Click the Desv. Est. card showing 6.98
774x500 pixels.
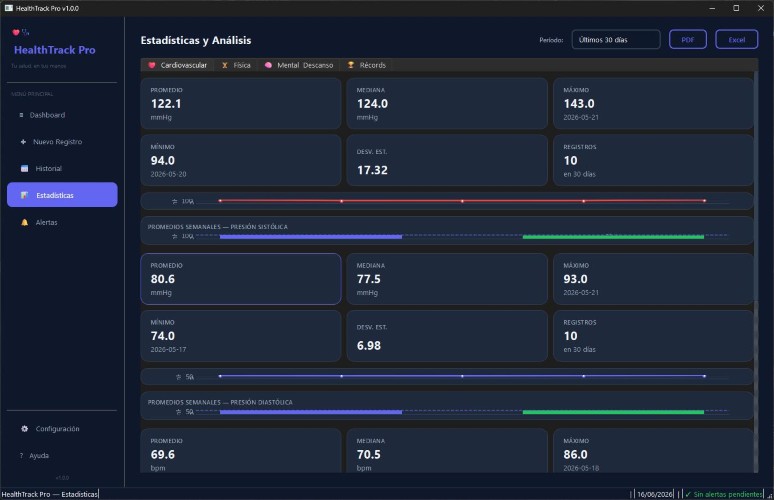(447, 336)
